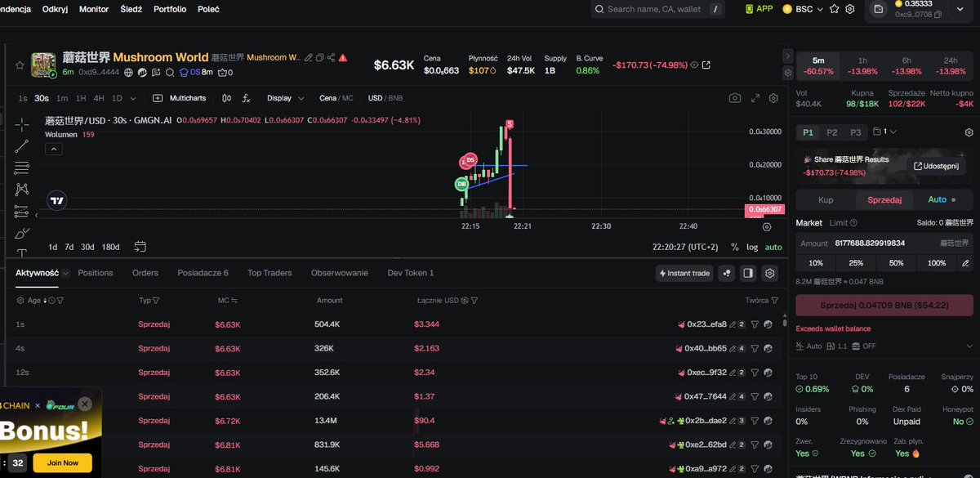980x478 pixels.
Task: Toggle USD / BNB currency display
Action: pyautogui.click(x=385, y=98)
